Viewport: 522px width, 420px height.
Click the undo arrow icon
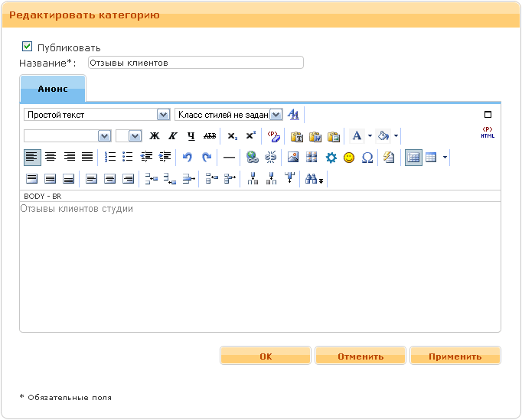[187, 158]
